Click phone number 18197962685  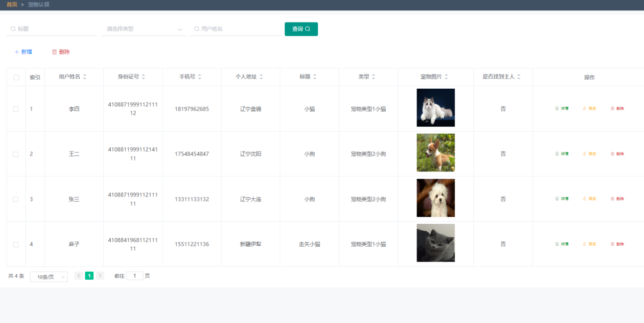point(192,109)
